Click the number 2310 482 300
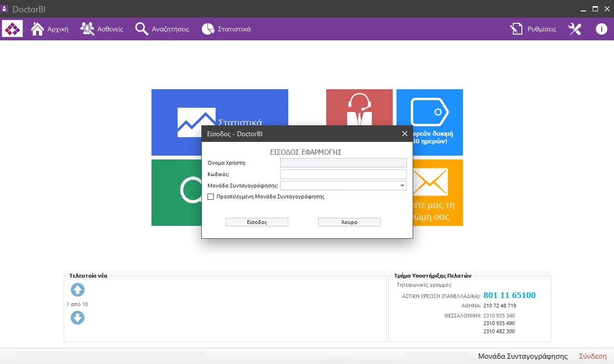 coord(499,331)
